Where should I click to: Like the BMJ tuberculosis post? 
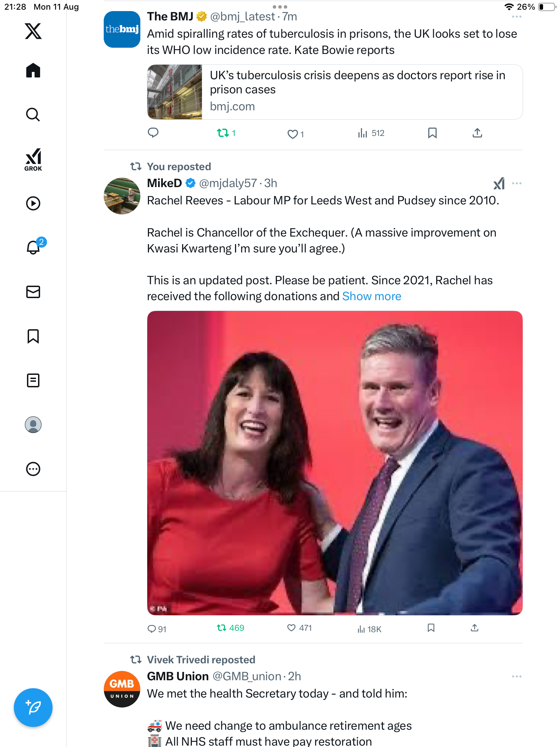(293, 134)
